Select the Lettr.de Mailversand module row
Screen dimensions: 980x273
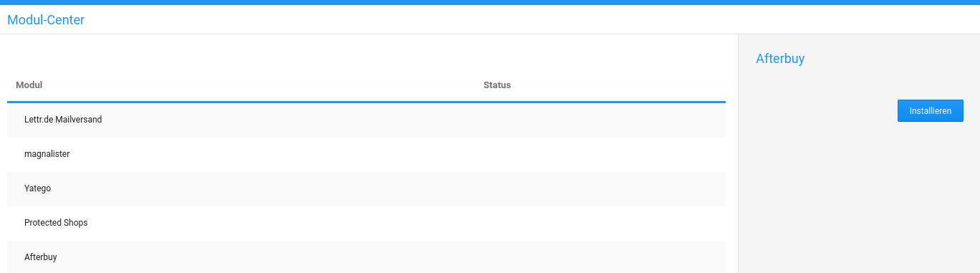tap(366, 120)
